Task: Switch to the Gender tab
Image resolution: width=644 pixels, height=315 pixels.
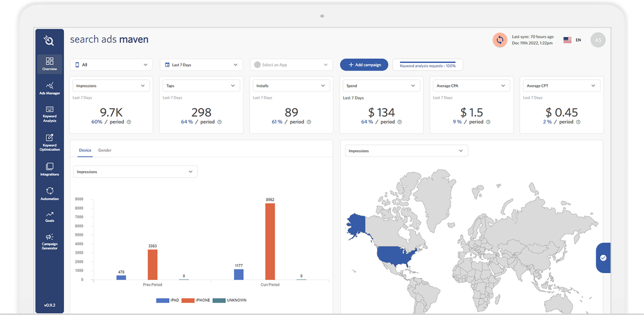Action: [x=105, y=150]
